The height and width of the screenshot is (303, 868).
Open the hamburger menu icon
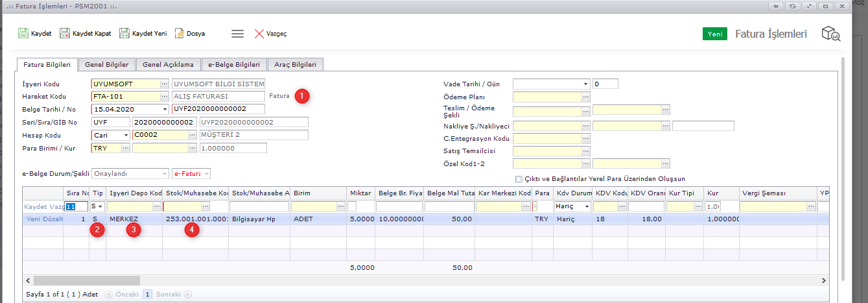tap(237, 34)
